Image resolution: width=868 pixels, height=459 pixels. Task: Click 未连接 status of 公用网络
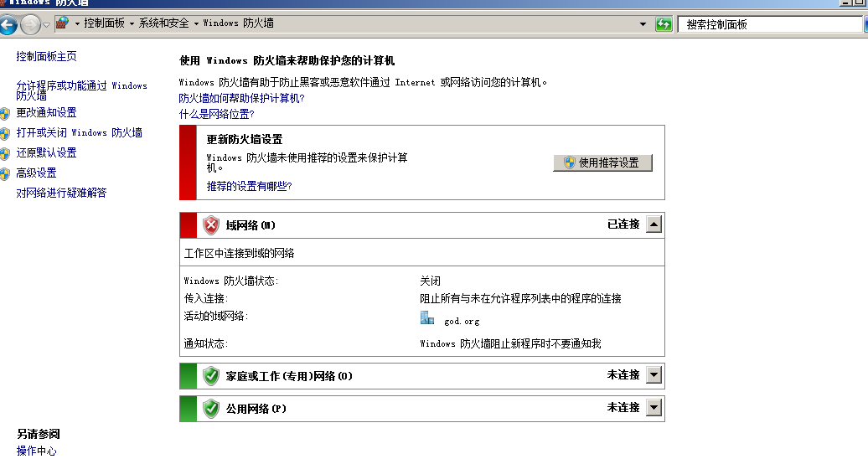pos(623,408)
